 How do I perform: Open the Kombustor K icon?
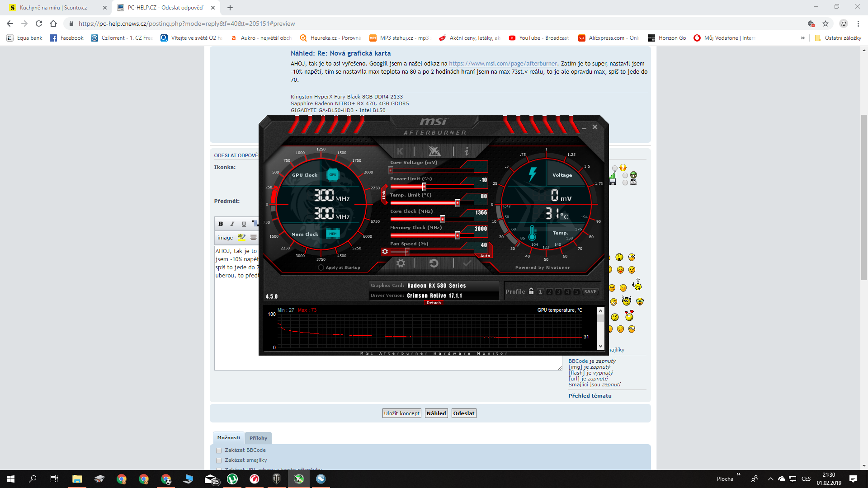(400, 151)
